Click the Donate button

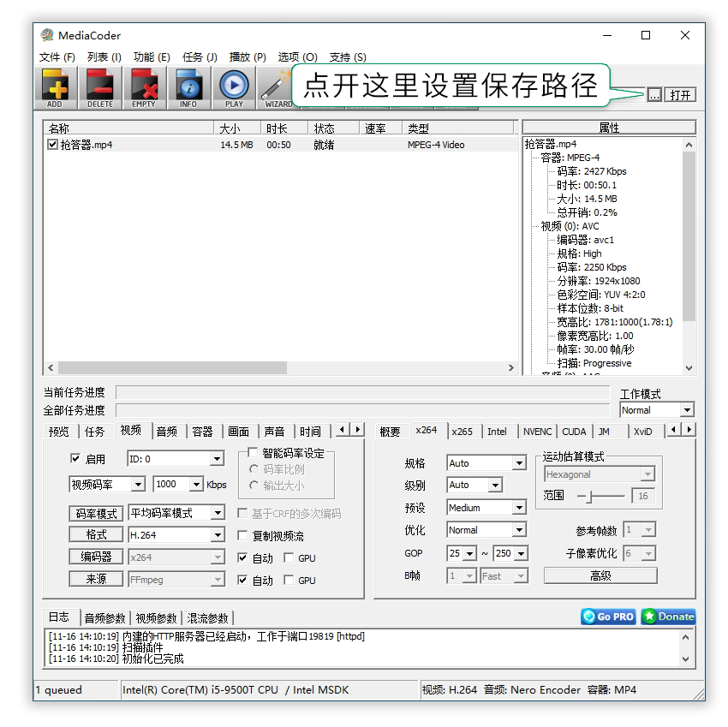tap(669, 617)
